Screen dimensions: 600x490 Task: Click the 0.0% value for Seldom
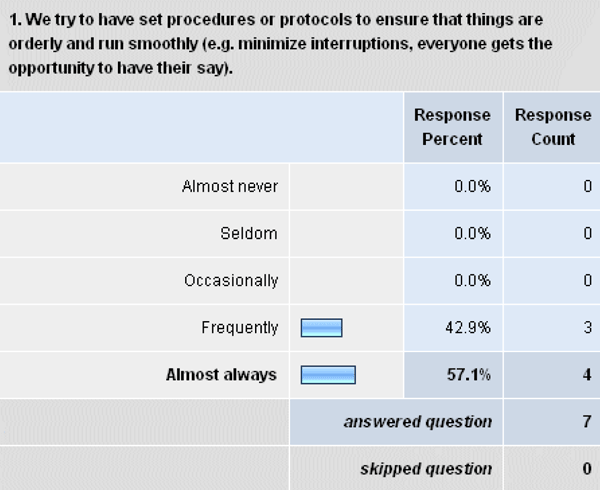[472, 233]
